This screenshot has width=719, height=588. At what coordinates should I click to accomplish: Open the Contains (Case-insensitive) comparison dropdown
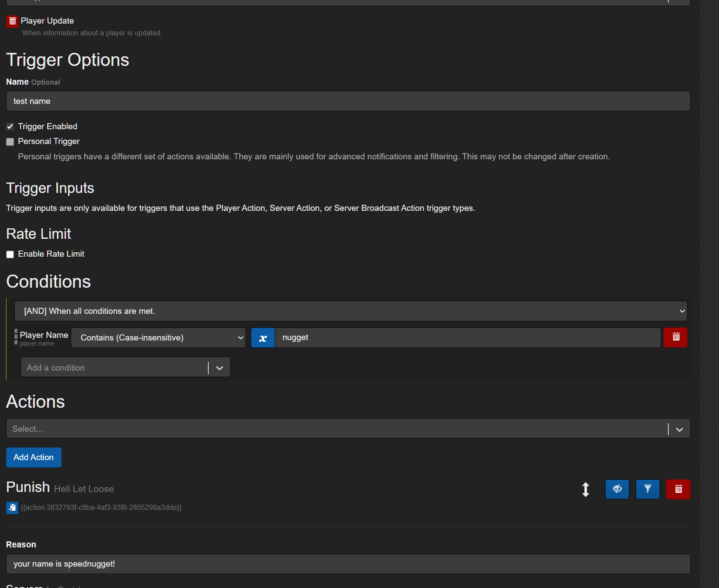click(x=158, y=338)
